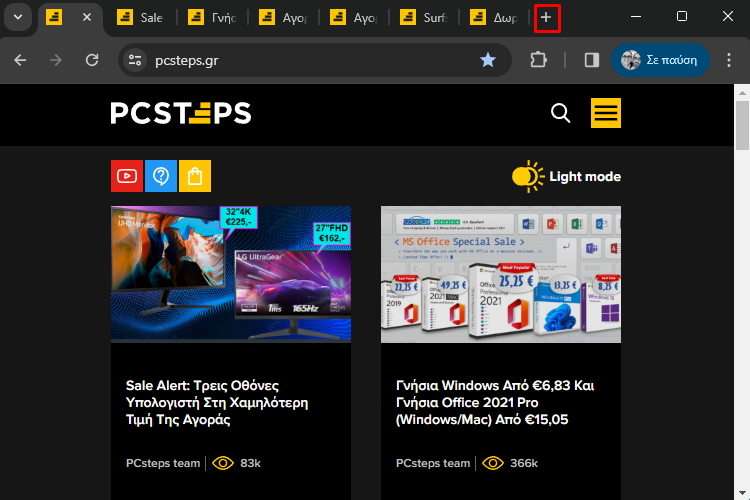Open the blue question mark help icon
The height and width of the screenshot is (500, 750).
click(x=161, y=176)
